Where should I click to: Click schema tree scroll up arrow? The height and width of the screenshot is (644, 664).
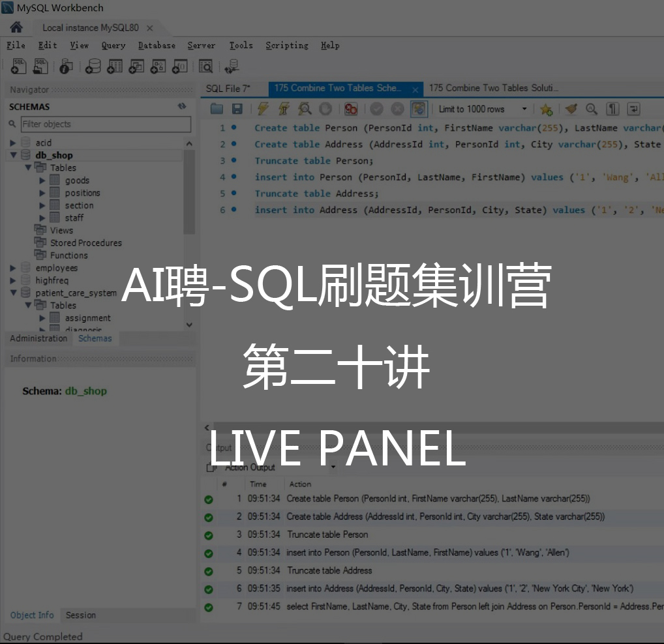(x=189, y=144)
